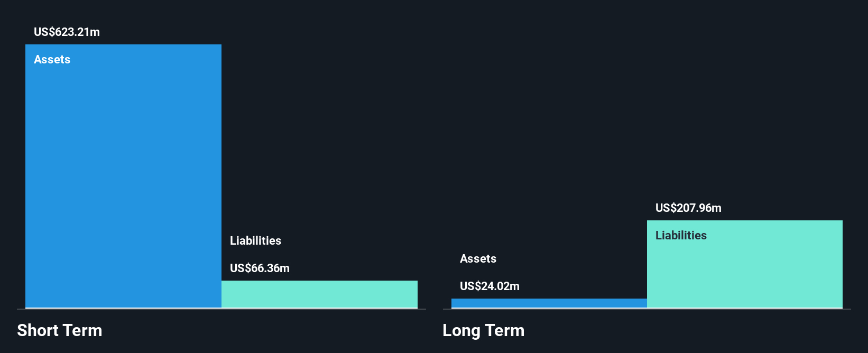Select the US$66.36m value label
Screen dimensions: 868x353
point(260,268)
